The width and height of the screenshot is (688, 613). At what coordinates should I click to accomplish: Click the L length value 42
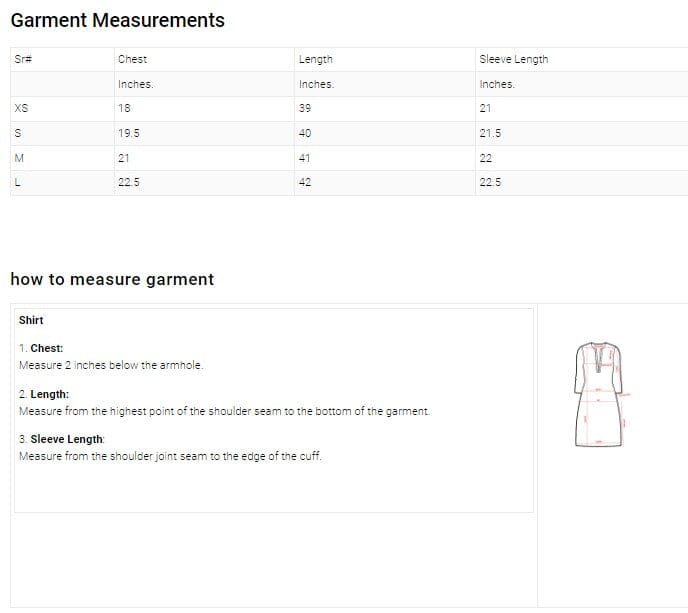coord(305,183)
